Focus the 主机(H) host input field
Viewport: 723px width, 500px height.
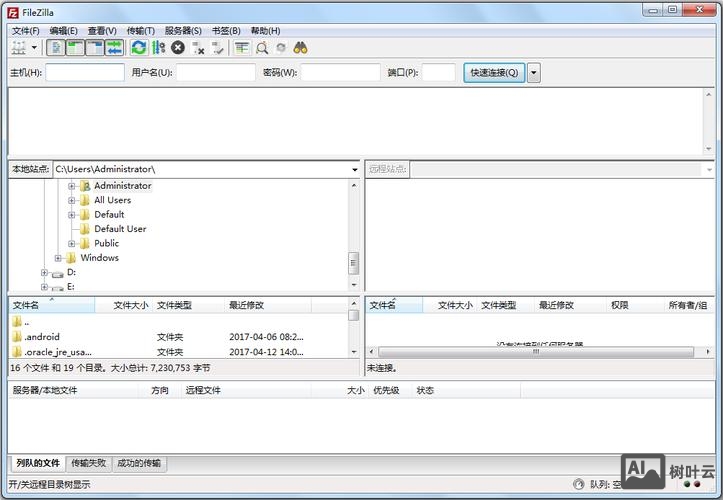coord(85,72)
